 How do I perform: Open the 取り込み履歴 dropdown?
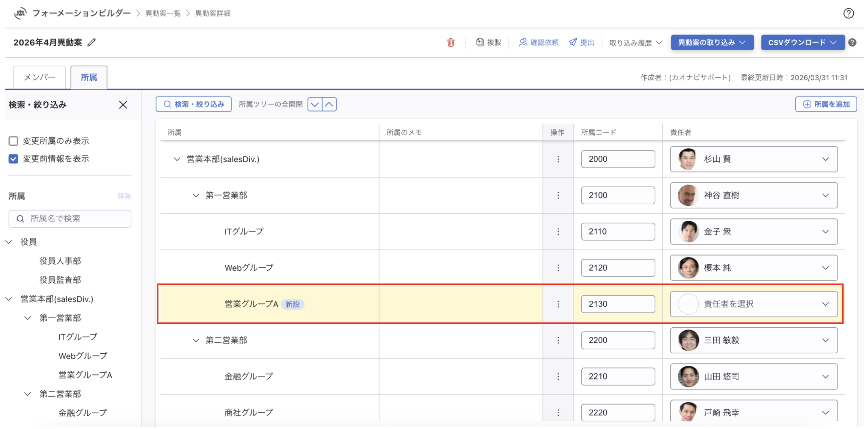click(635, 43)
